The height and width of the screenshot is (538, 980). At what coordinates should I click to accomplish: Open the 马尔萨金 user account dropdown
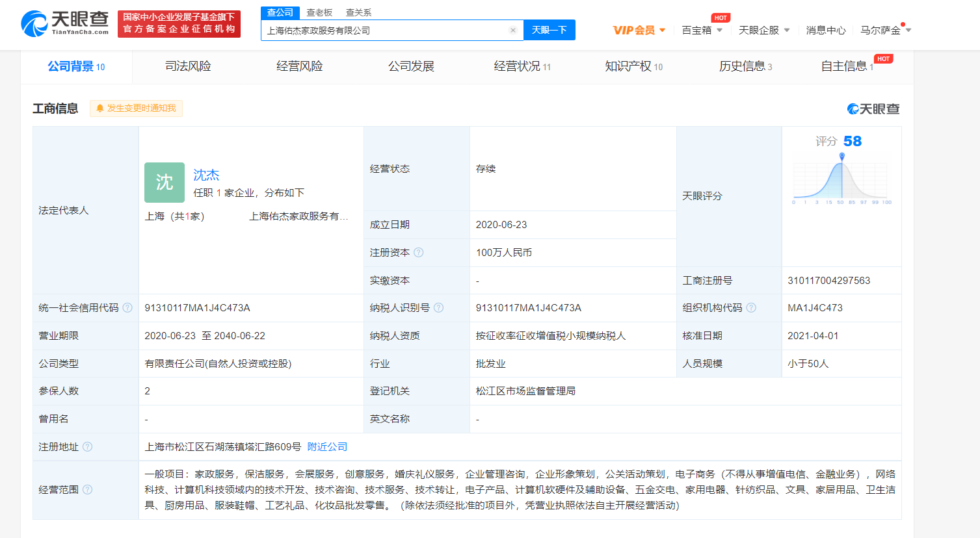886,31
